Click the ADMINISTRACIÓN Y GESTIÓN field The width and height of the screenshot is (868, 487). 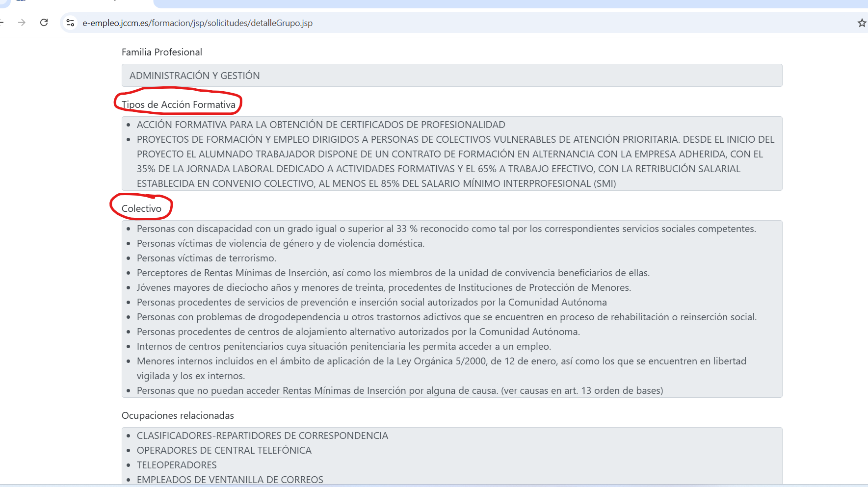(452, 76)
